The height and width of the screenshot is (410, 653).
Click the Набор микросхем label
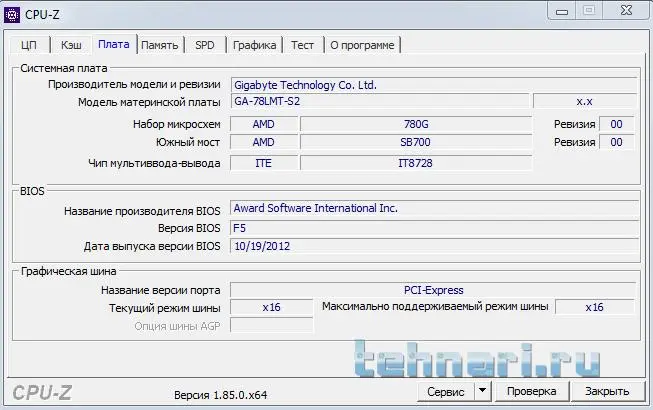coord(177,124)
